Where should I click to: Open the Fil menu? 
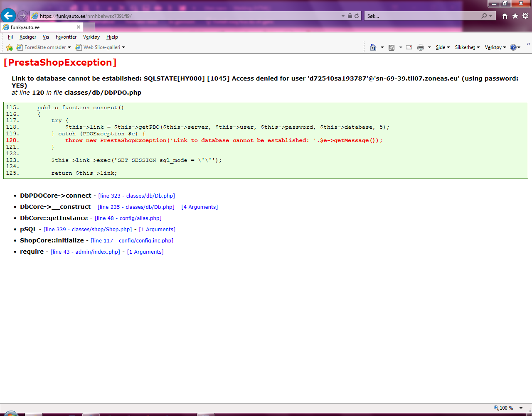pos(10,37)
